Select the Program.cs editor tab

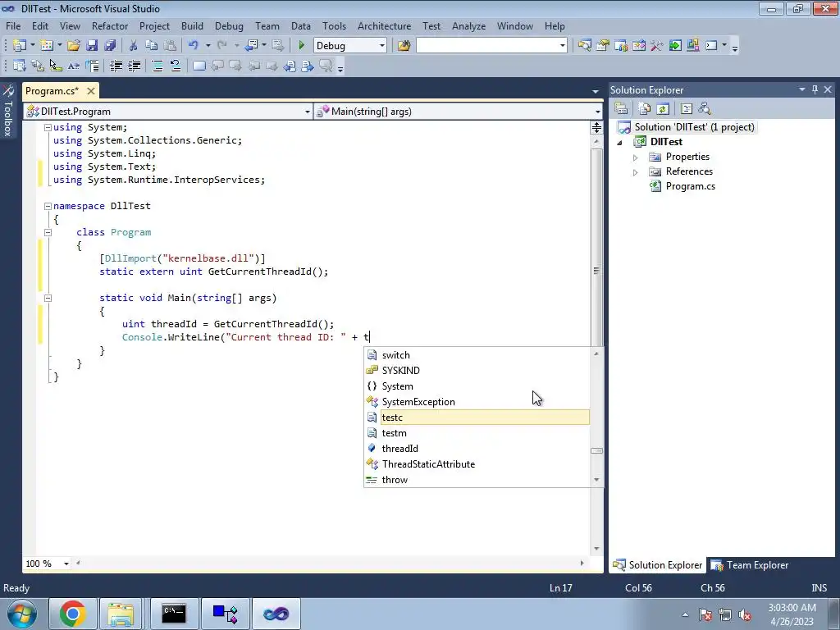coord(52,90)
